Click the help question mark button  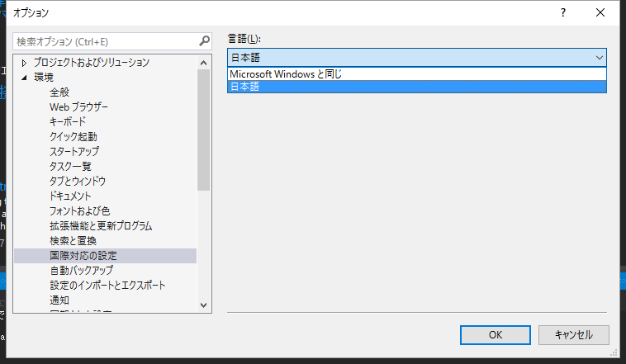563,12
